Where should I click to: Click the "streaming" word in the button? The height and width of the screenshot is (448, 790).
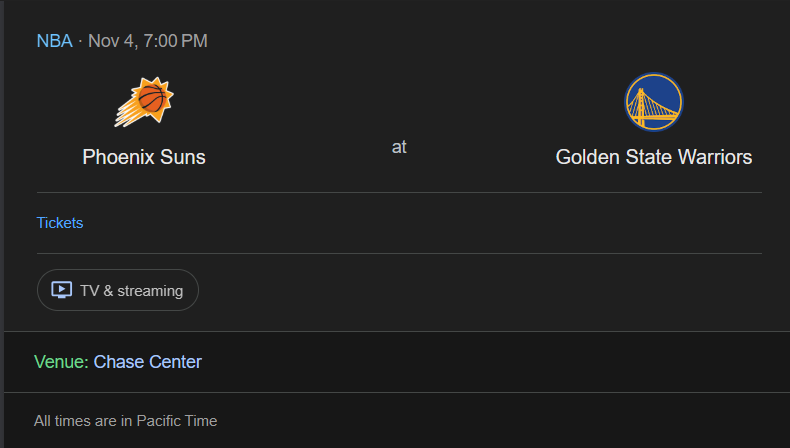(150, 291)
